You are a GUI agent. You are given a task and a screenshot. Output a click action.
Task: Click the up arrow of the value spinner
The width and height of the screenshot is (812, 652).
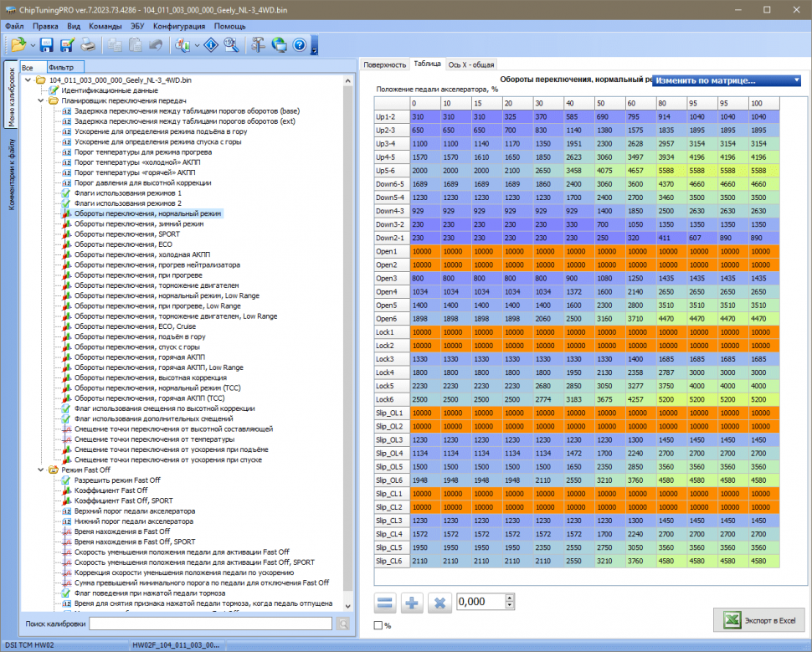508,598
